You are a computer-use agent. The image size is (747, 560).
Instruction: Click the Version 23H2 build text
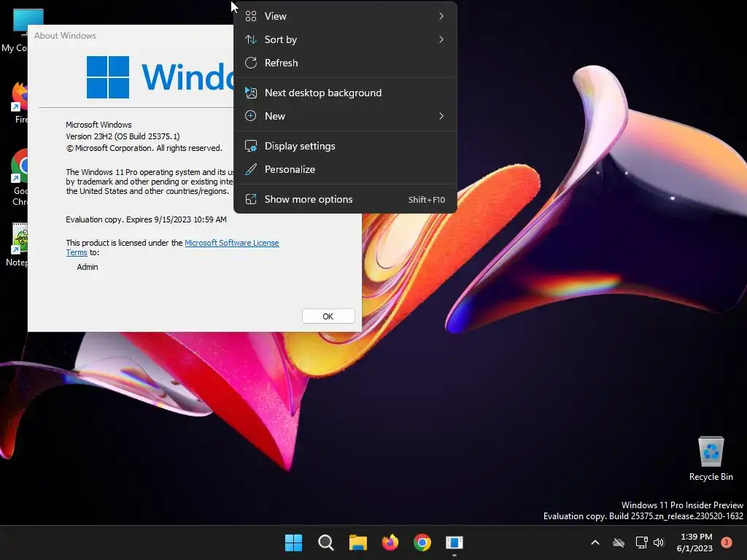[123, 136]
